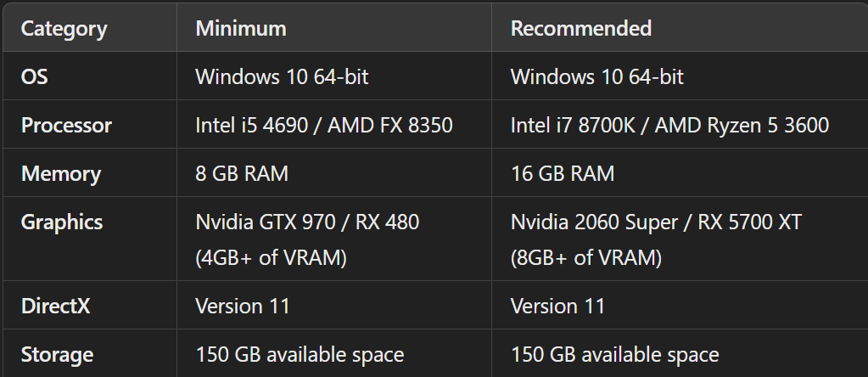Select the OS row label
Viewport: 868px width, 377px height.
(x=35, y=76)
